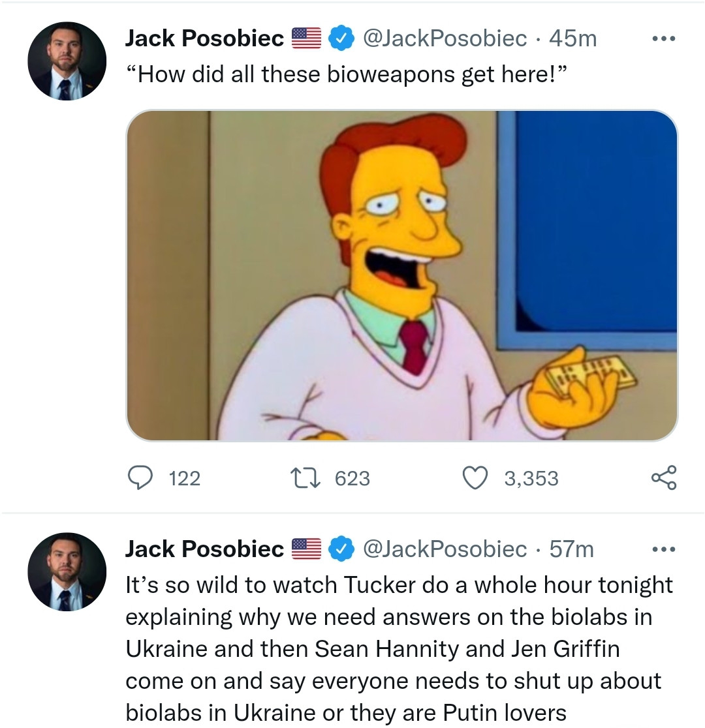Click @JackPosobiec handle on second tweet
Screen dimensions: 705x728
[444, 549]
